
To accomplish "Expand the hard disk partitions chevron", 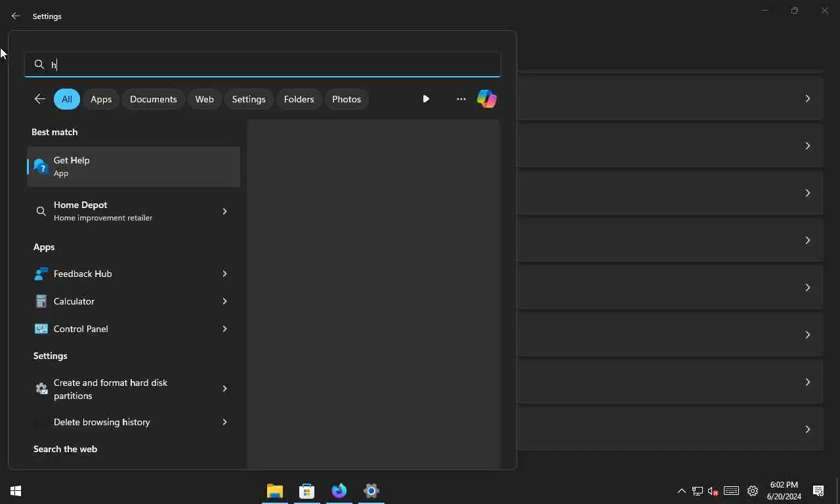I will [224, 388].
